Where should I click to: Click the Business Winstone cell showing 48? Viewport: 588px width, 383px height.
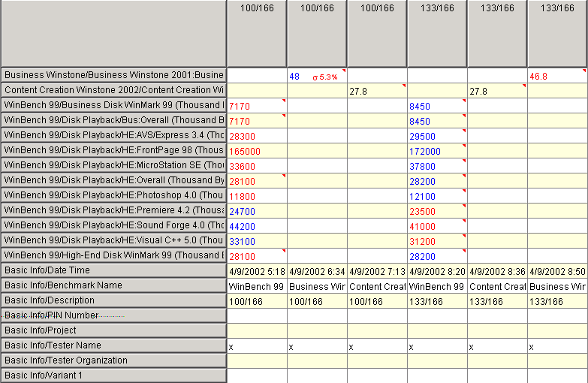pos(317,76)
